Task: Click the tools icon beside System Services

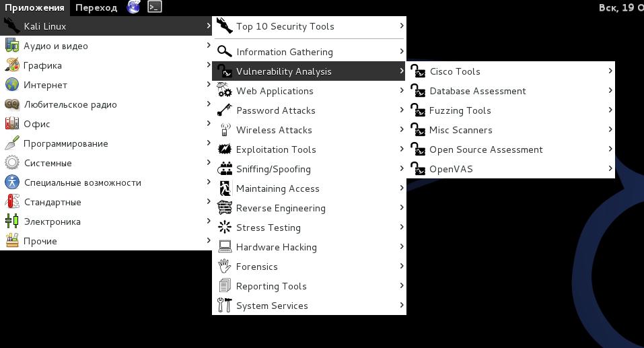Action: 225,306
